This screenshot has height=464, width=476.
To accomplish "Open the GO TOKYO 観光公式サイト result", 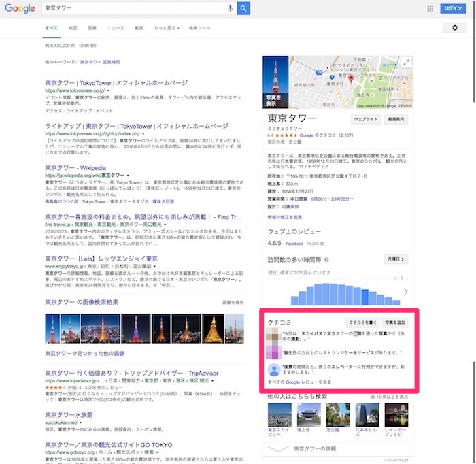I will [109, 445].
